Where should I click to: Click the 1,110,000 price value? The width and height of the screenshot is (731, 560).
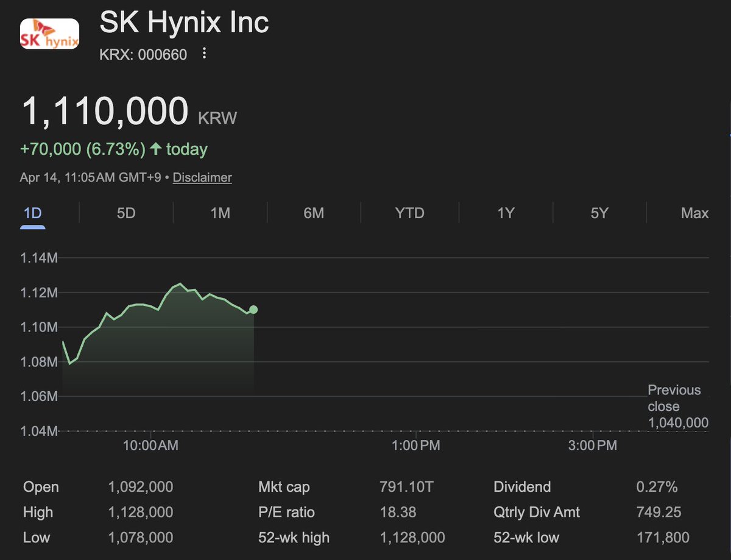pyautogui.click(x=105, y=112)
